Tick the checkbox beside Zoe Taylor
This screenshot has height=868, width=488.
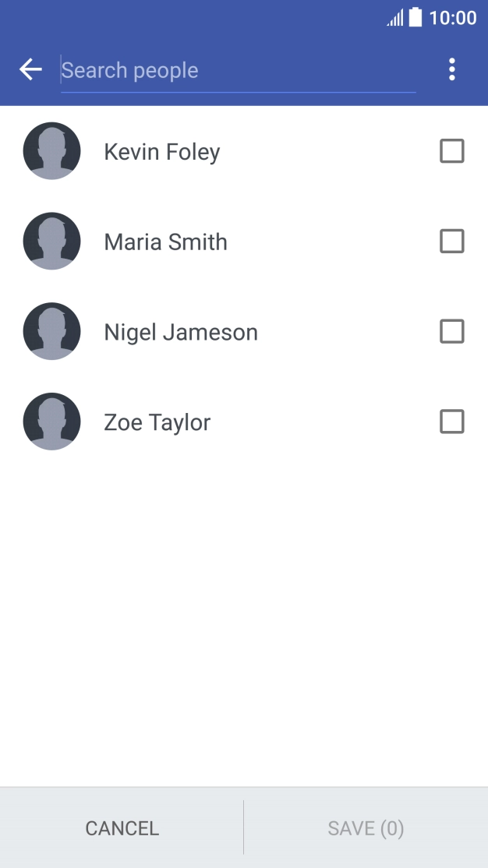452,422
